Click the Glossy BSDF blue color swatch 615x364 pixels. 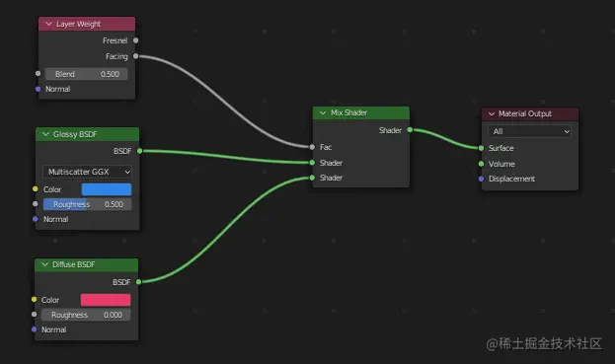tap(107, 189)
